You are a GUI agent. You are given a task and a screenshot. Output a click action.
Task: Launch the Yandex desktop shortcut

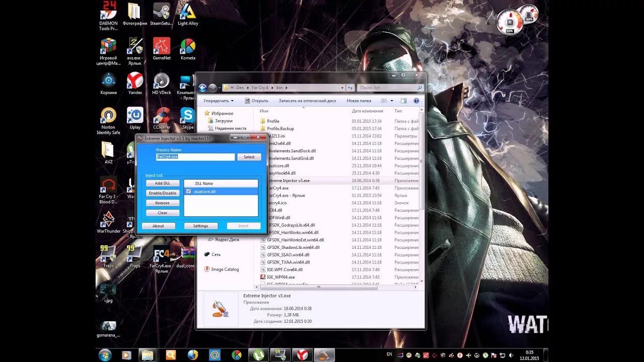(135, 83)
